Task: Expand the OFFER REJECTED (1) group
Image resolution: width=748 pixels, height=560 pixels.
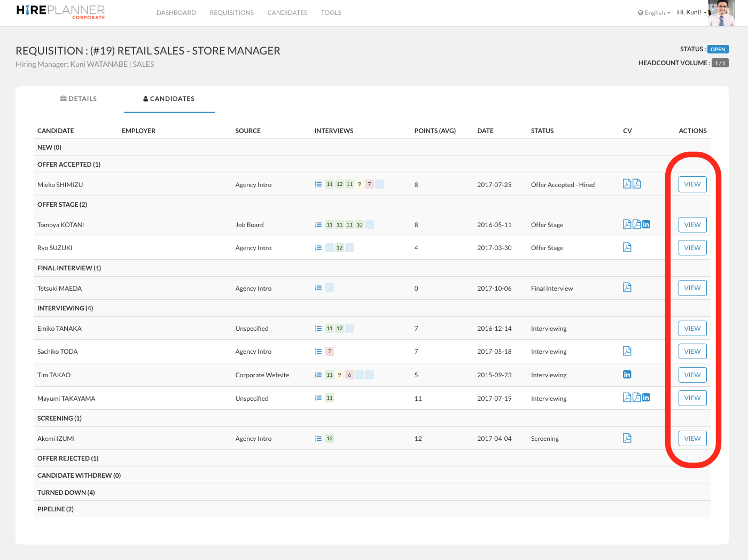Action: tap(68, 458)
